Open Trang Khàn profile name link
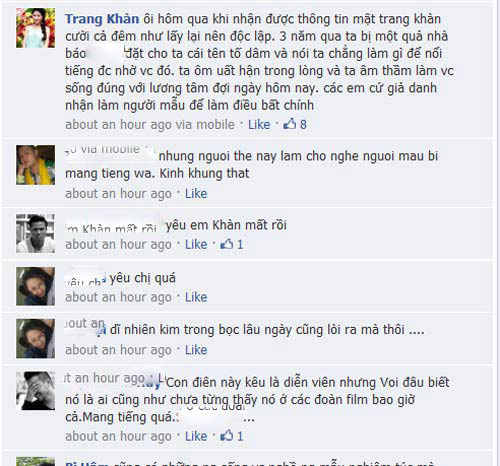Viewport: 500px width, 466px height. point(102,19)
